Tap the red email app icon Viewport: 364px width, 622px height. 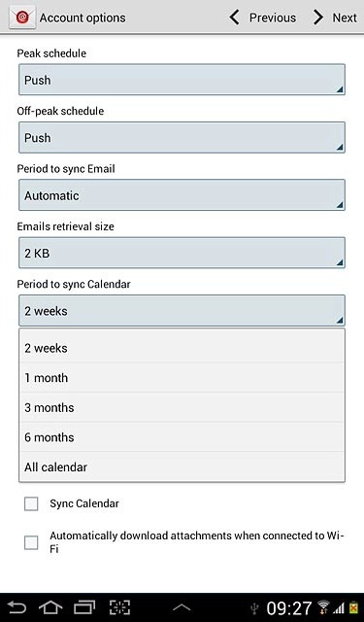[22, 17]
